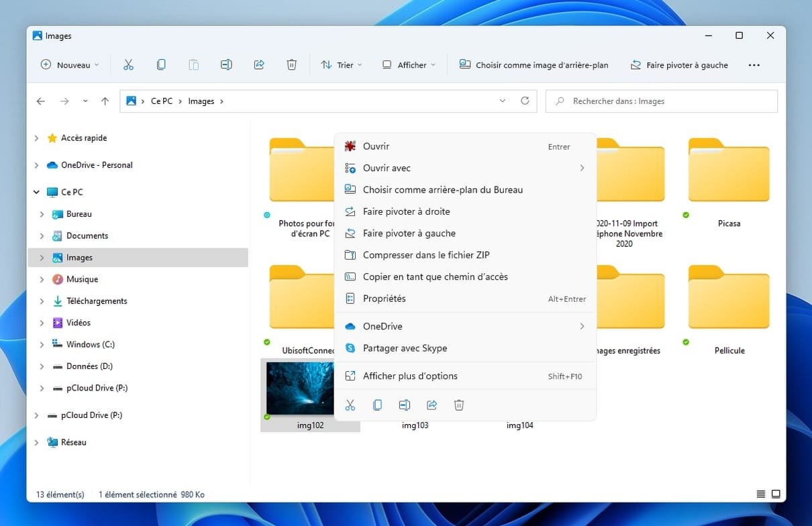Share using the context menu bottom icon
Image resolution: width=812 pixels, height=526 pixels.
pos(432,405)
